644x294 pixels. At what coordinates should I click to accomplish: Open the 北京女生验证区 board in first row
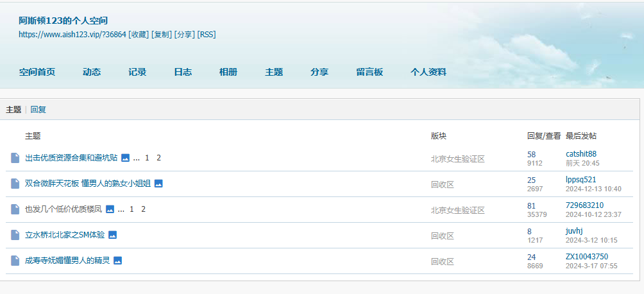457,159
